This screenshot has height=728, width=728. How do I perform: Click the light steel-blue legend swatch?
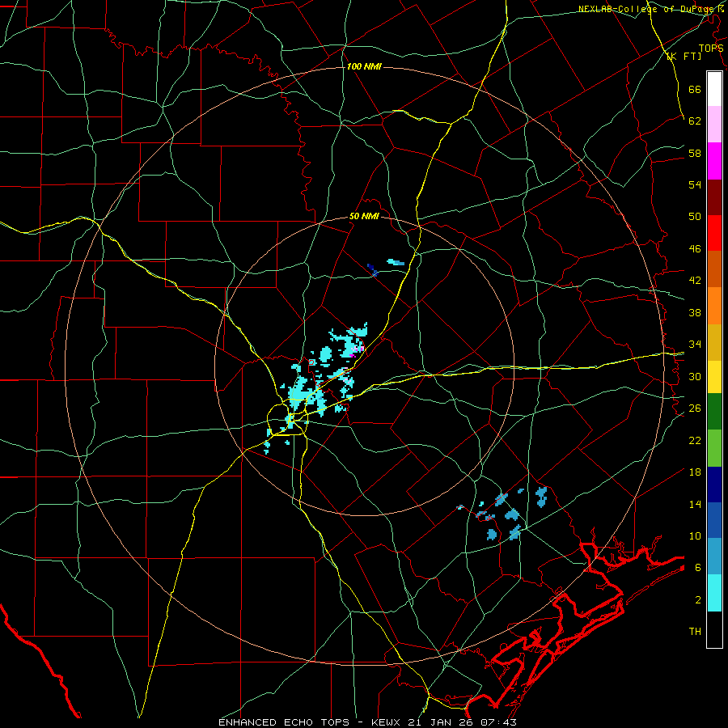pyautogui.click(x=714, y=557)
